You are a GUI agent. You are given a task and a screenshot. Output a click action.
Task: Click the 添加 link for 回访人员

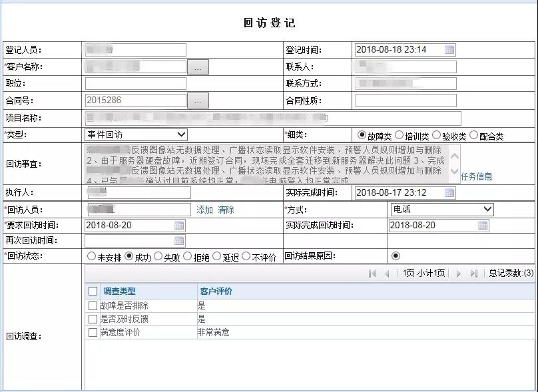[204, 210]
